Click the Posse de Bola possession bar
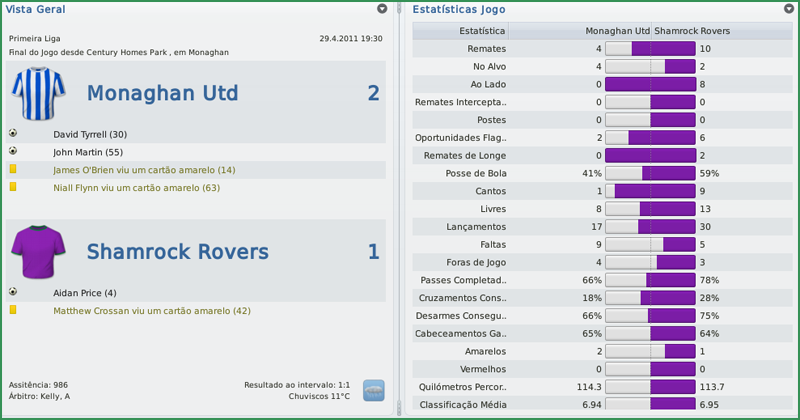The height and width of the screenshot is (420, 800). (650, 173)
